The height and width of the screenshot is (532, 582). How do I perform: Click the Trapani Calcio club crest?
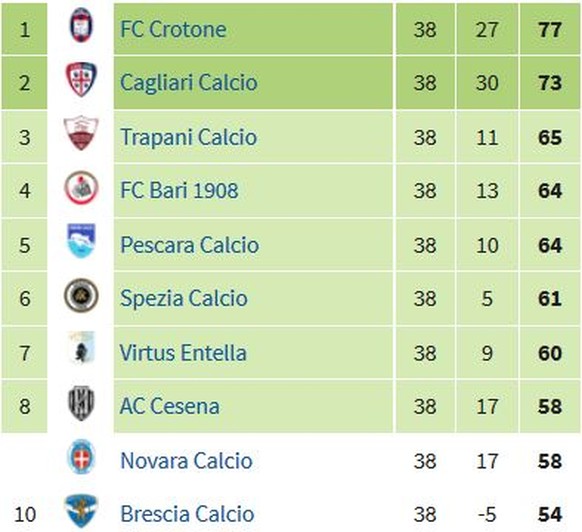81,133
